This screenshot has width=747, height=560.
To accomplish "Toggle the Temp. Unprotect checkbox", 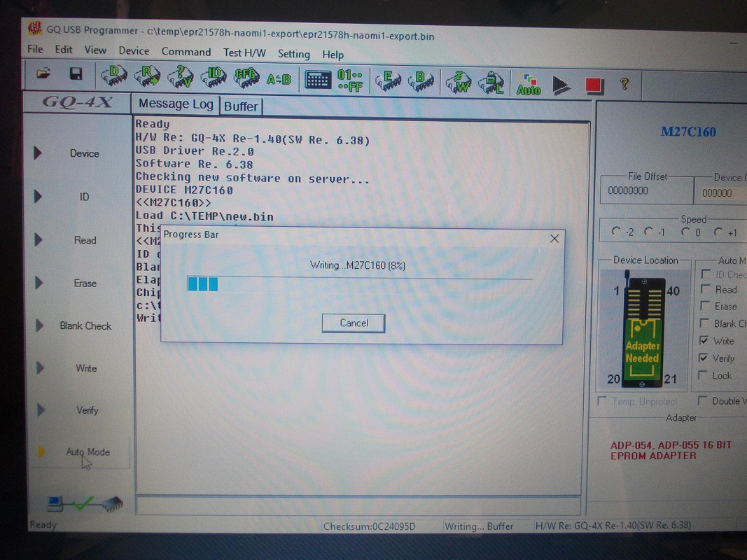I will pyautogui.click(x=602, y=400).
